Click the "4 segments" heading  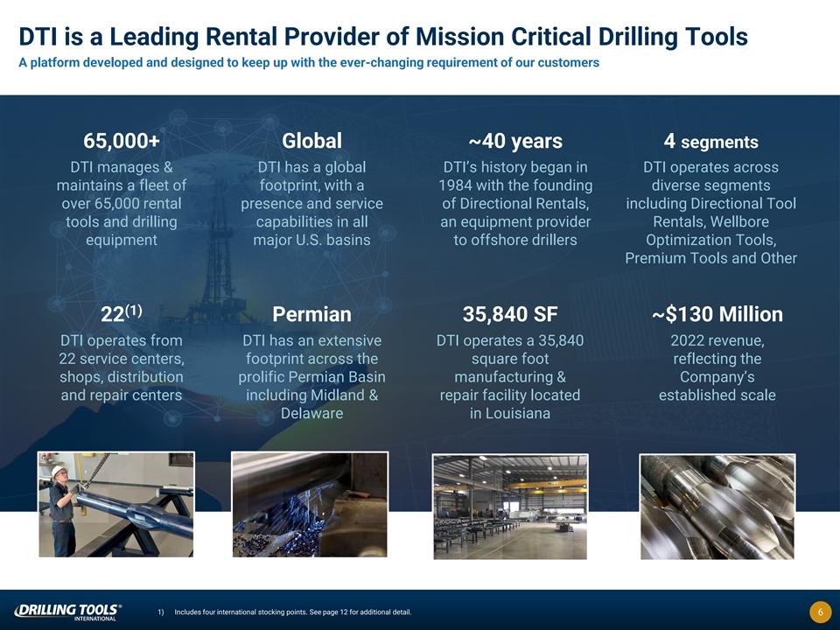710,142
